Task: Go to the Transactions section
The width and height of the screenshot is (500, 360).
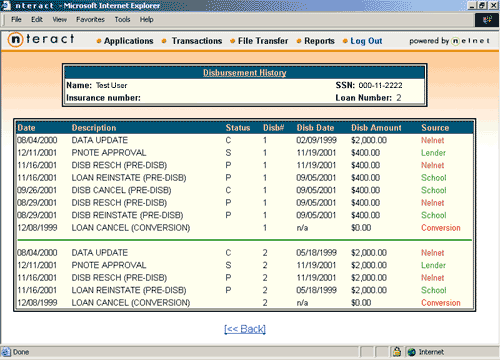Action: click(197, 41)
